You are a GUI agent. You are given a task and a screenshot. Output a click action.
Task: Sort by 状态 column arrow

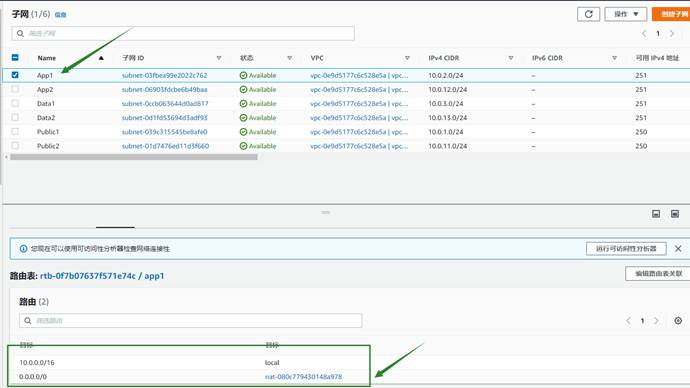[290, 58]
